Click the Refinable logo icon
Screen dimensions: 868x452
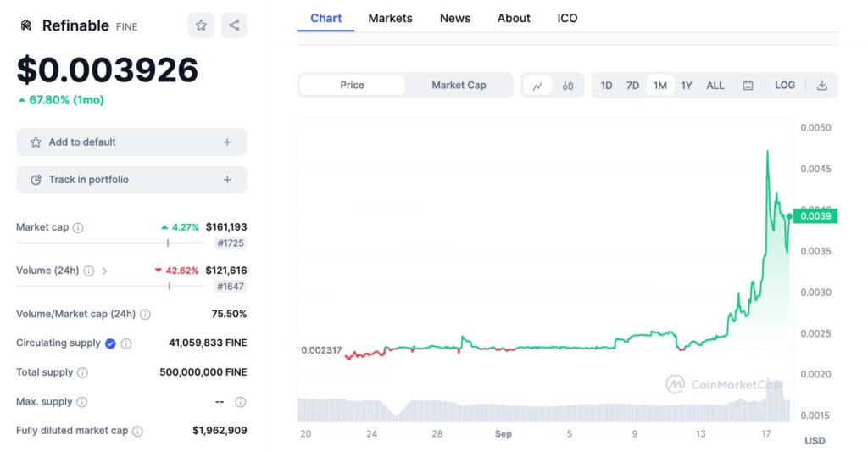(26, 25)
